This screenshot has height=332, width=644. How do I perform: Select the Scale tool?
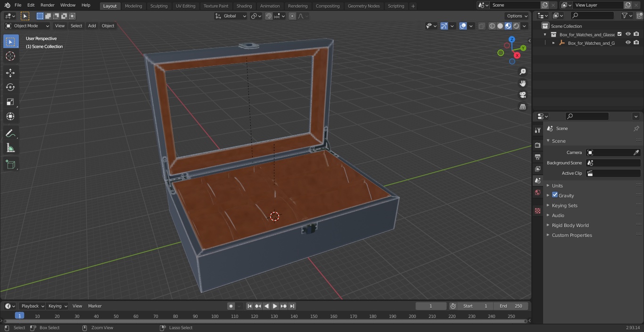[10, 102]
